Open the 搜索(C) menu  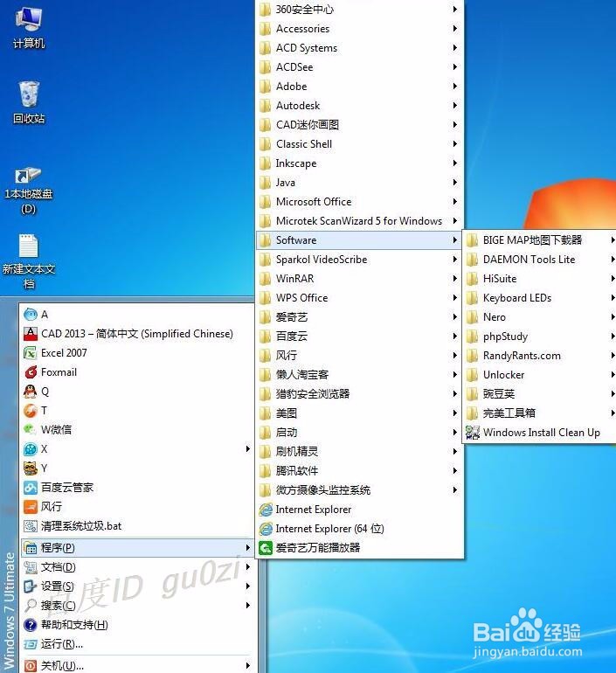[137, 606]
